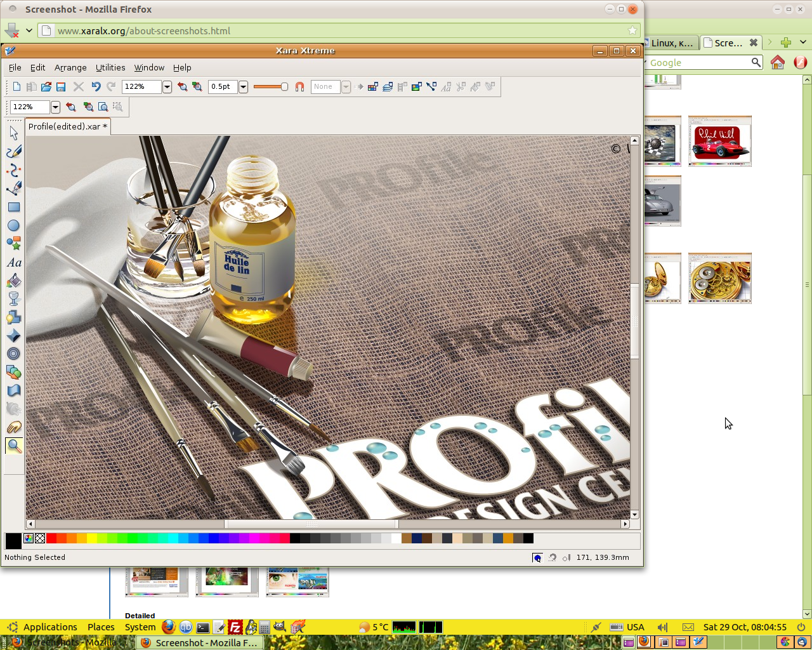Select the Rectangle tool

14,207
